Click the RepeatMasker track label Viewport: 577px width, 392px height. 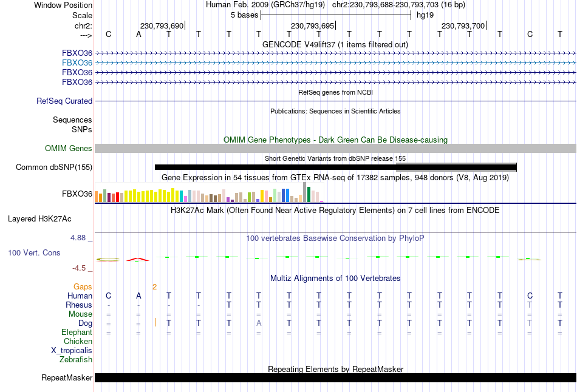click(x=67, y=377)
